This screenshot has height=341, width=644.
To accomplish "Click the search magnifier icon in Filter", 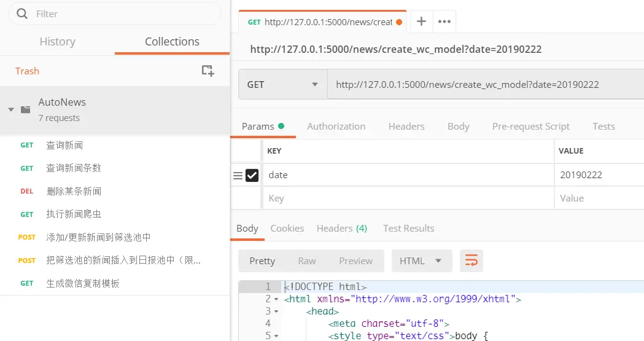I will coord(22,14).
